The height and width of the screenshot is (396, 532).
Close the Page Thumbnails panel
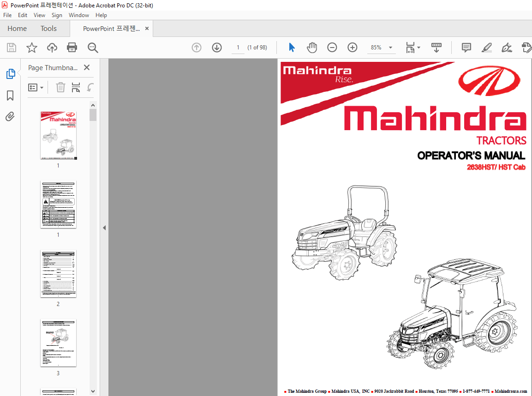click(87, 67)
